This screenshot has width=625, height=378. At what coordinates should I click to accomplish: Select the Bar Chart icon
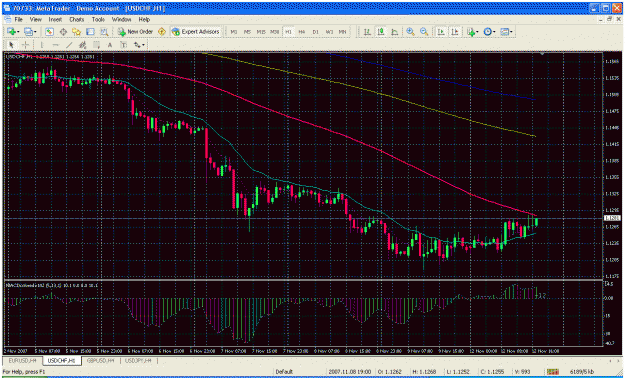(x=368, y=32)
